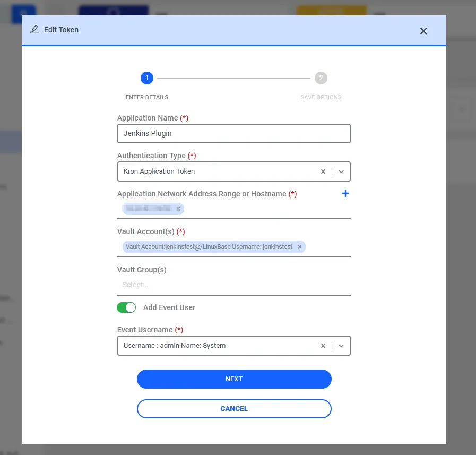The width and height of the screenshot is (476, 455).
Task: Add a network address with plus icon
Action: (x=345, y=193)
